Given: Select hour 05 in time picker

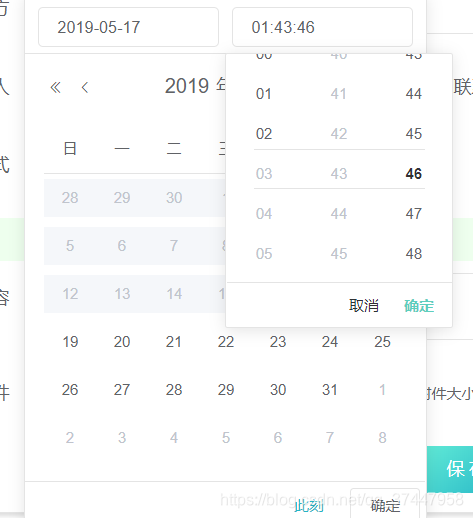Looking at the screenshot, I should (264, 254).
